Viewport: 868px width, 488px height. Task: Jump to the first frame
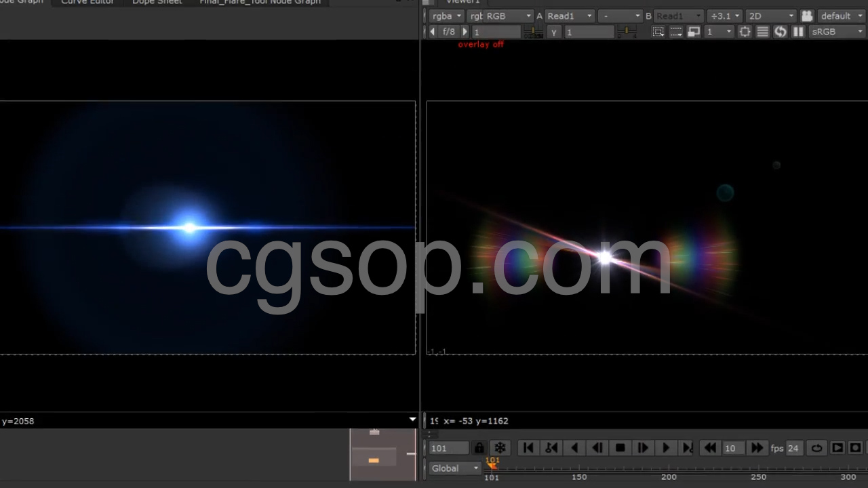[528, 448]
